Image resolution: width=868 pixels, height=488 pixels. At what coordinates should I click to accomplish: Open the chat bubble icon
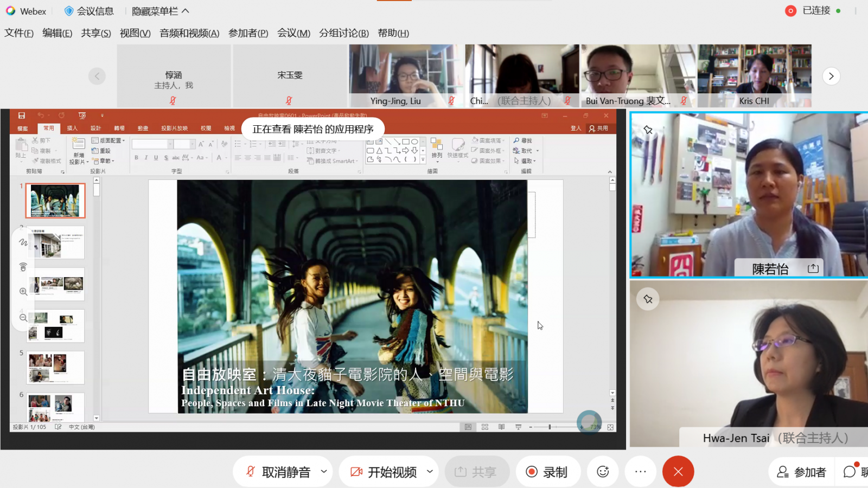pos(850,472)
